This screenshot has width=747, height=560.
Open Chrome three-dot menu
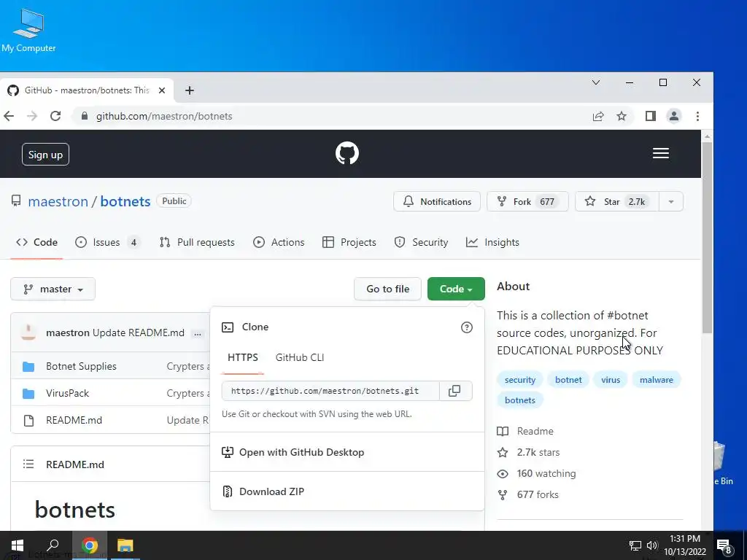tap(697, 116)
